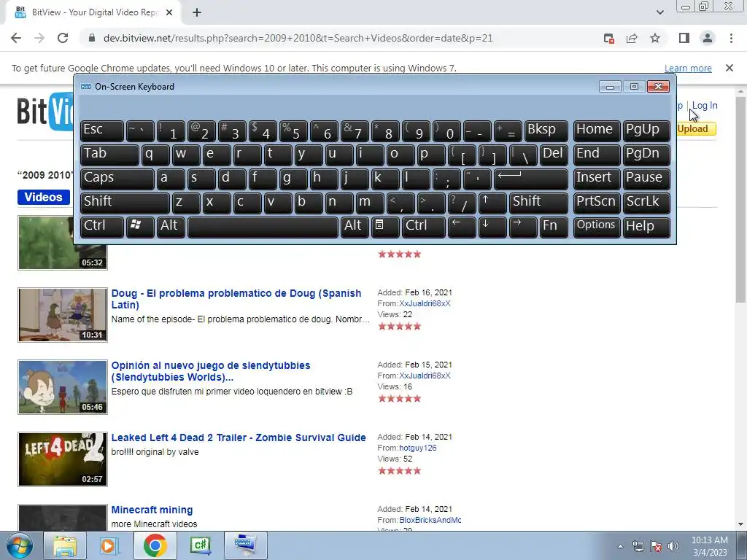747x560 pixels.
Task: Open the slendytubbies thumbnail 05:46
Action: pos(63,387)
